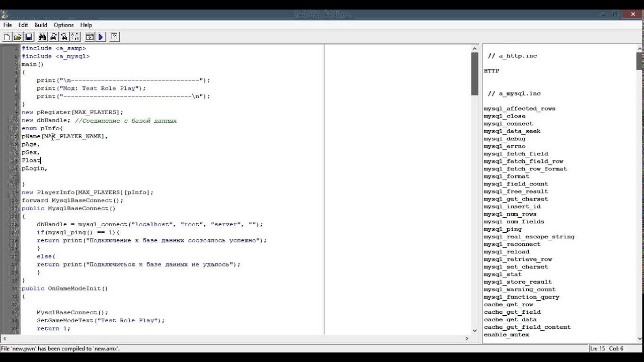
Task: Select mysql_affected_rows in the function list
Action: coord(520,109)
